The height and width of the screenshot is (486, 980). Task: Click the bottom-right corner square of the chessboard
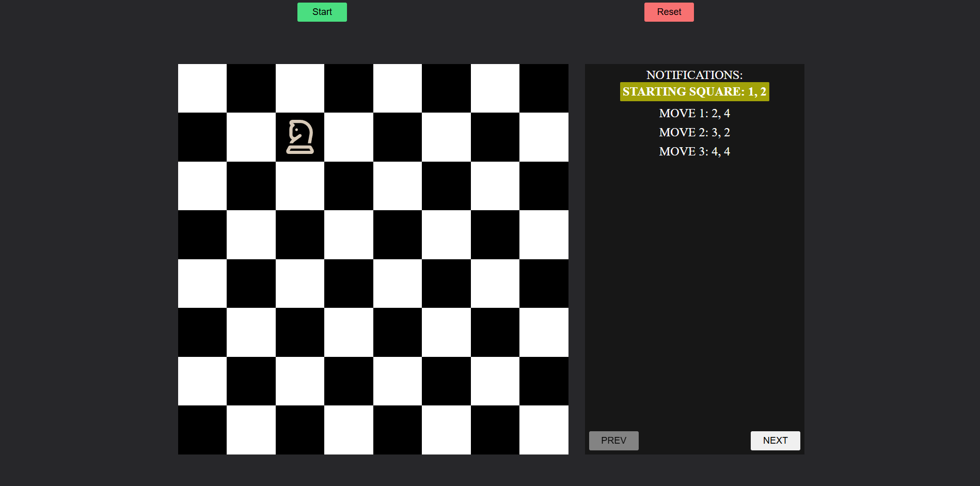(544, 430)
